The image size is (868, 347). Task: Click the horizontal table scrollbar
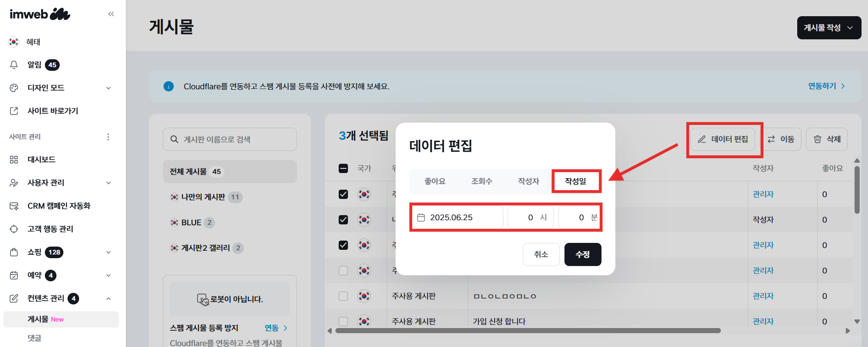click(x=528, y=330)
